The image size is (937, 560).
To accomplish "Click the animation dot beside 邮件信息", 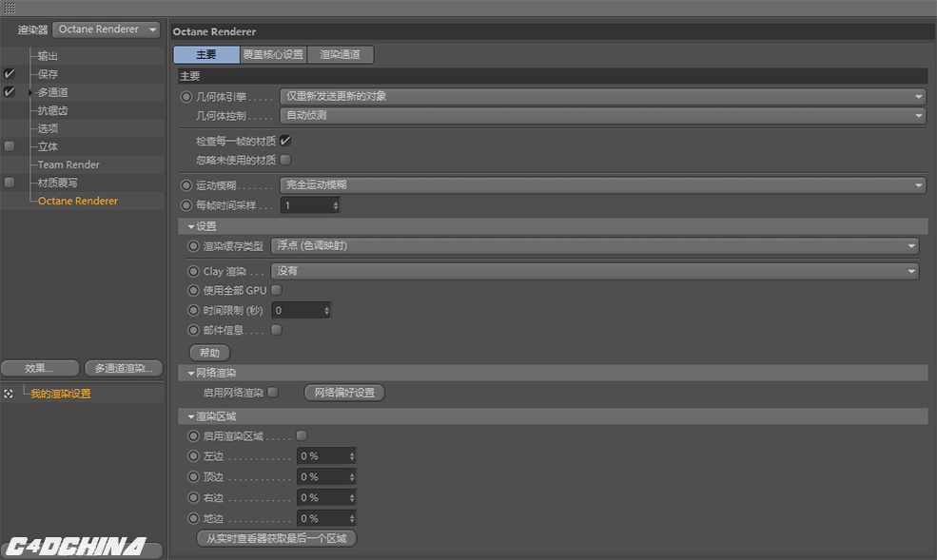I will coord(193,330).
